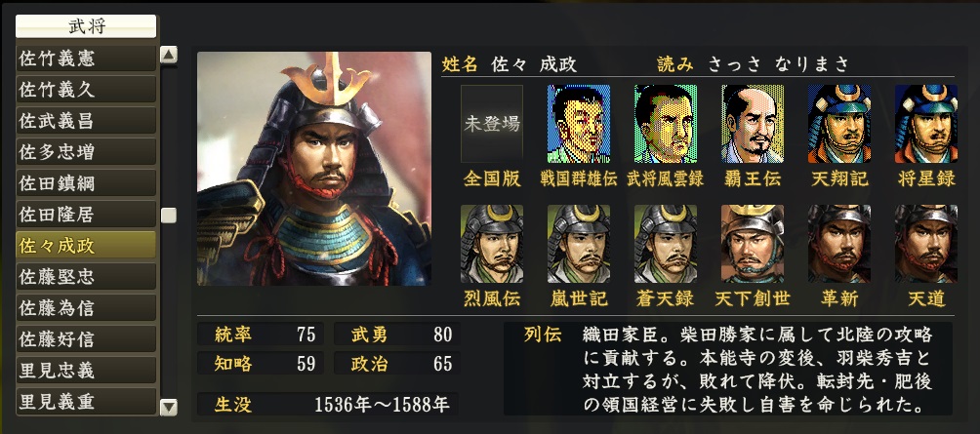Select the 天下創世 portrait icon
Viewport: 980px width, 434px height.
[753, 244]
